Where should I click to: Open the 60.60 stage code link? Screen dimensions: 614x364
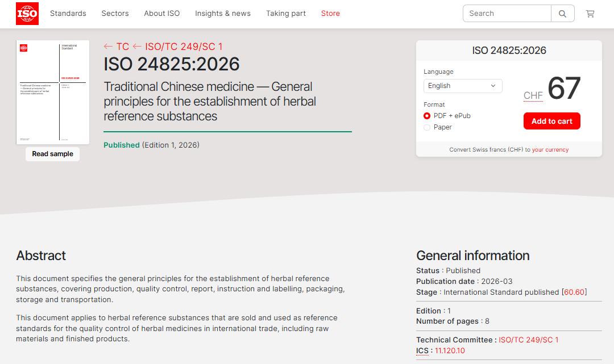tap(574, 292)
